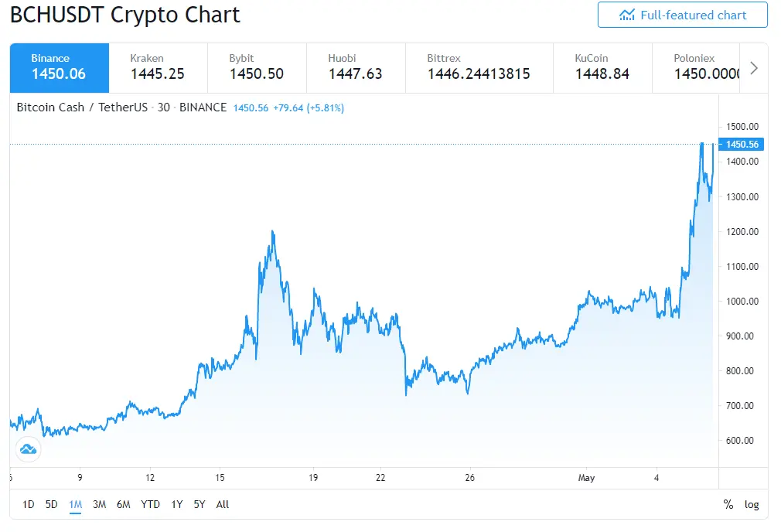
Task: Switch to KuCoin exchange tab
Action: point(602,68)
